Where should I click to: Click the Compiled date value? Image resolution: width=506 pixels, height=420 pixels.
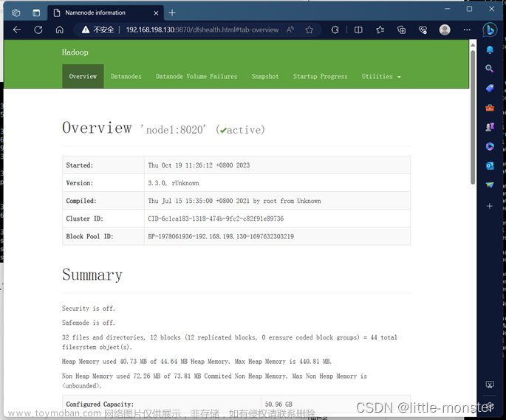tap(234, 201)
